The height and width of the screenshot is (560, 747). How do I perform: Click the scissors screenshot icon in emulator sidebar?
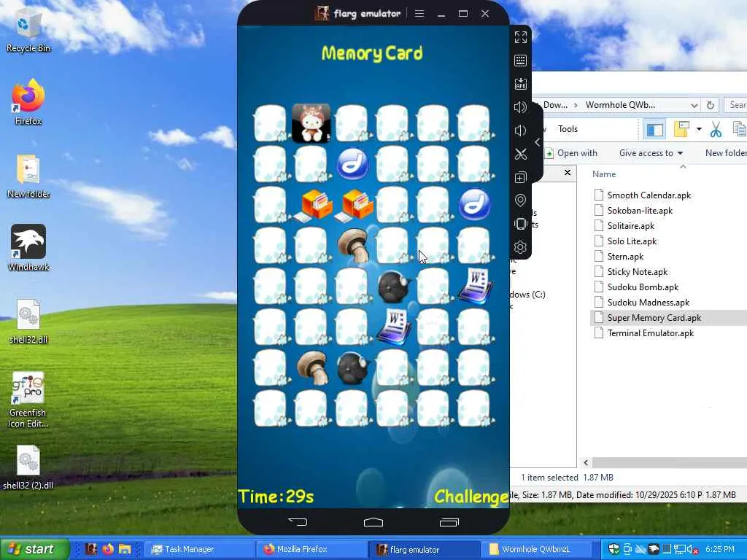[x=521, y=154]
